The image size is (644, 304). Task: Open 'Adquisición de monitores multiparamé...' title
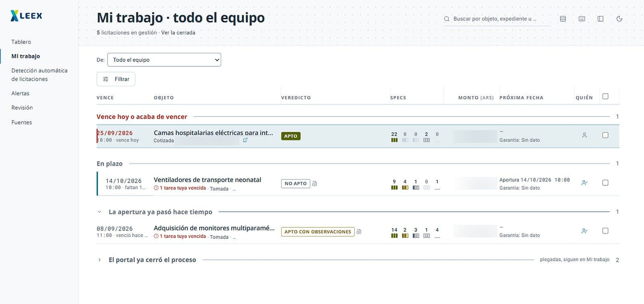pos(214,228)
